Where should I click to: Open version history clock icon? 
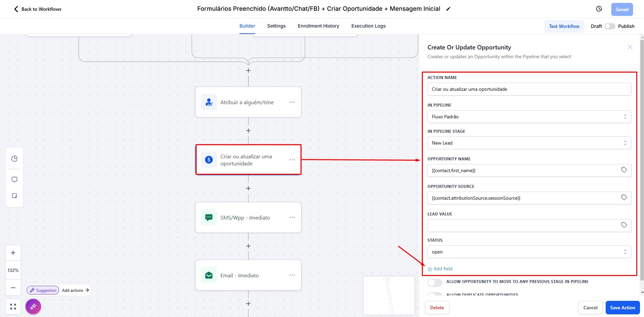pos(599,9)
